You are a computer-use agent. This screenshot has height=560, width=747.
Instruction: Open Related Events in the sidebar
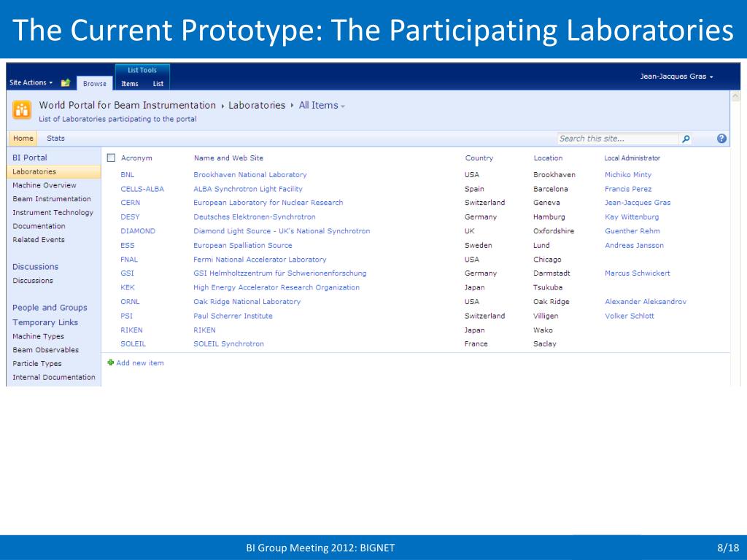[38, 239]
